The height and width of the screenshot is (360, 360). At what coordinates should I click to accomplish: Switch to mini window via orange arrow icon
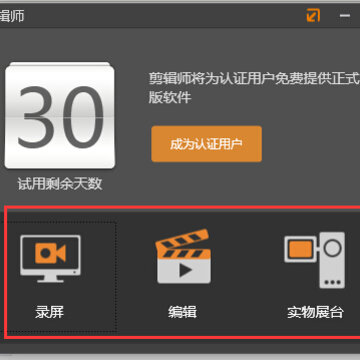[313, 15]
